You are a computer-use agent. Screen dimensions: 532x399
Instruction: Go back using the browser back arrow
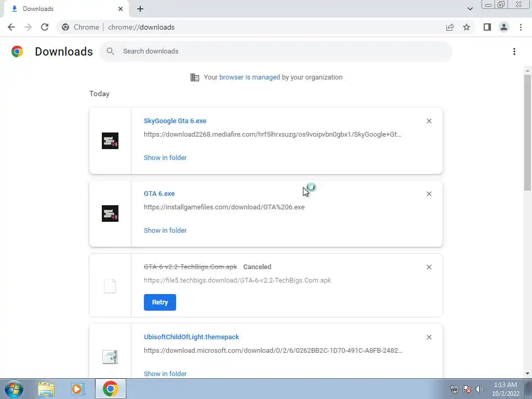(x=11, y=27)
